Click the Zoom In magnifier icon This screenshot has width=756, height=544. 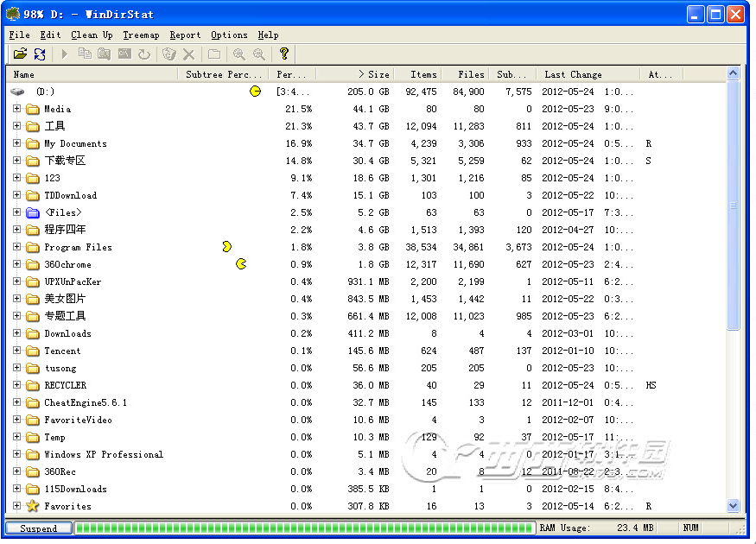[x=239, y=54]
